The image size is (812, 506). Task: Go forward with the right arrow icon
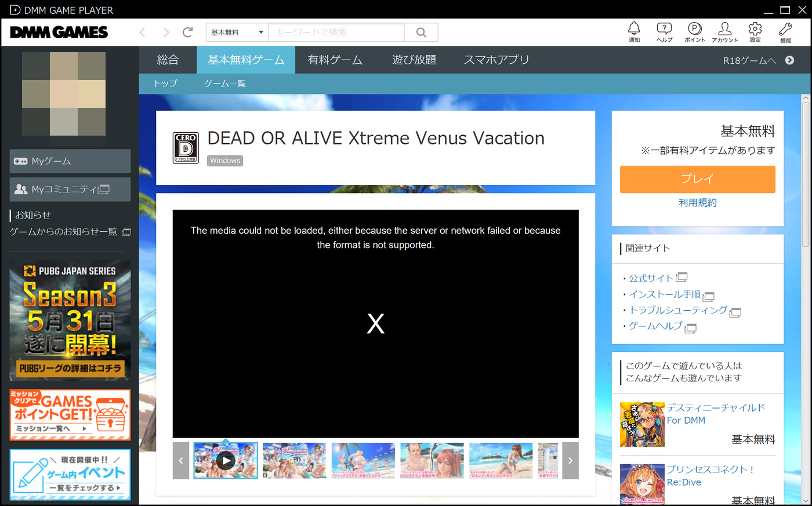166,32
